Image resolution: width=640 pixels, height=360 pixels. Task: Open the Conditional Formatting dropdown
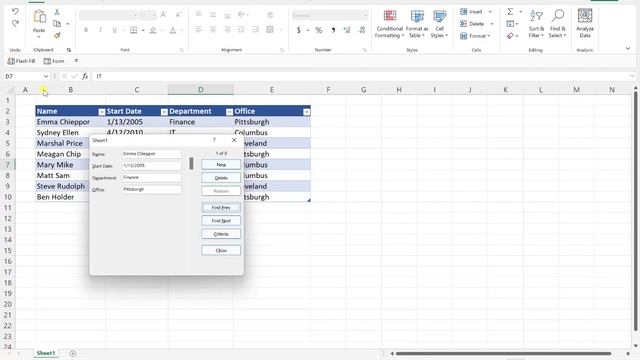(x=389, y=24)
